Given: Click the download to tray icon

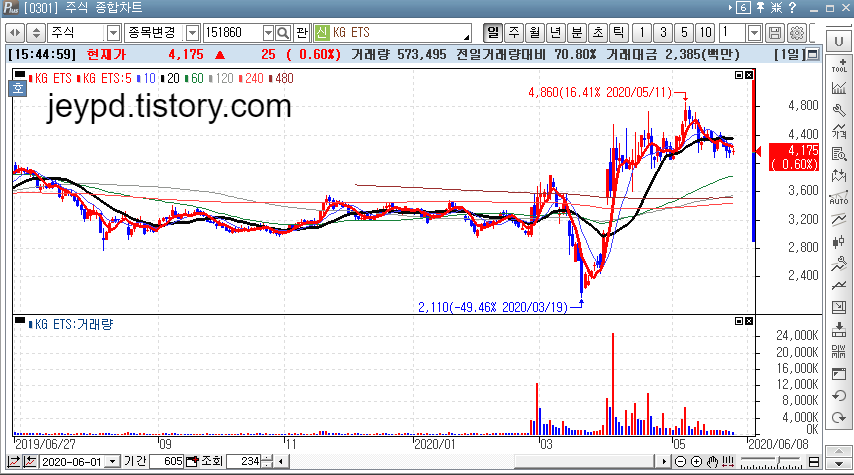Looking at the screenshot, I should tap(839, 330).
